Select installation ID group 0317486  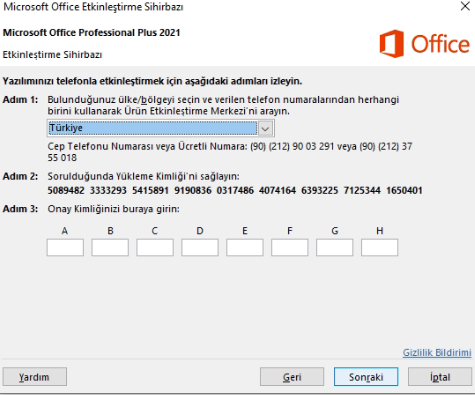[x=235, y=191]
